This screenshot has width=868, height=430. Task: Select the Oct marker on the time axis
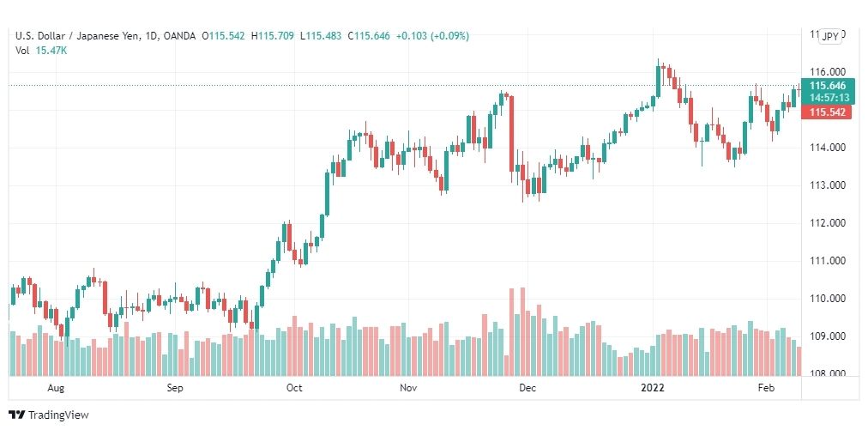(x=294, y=388)
